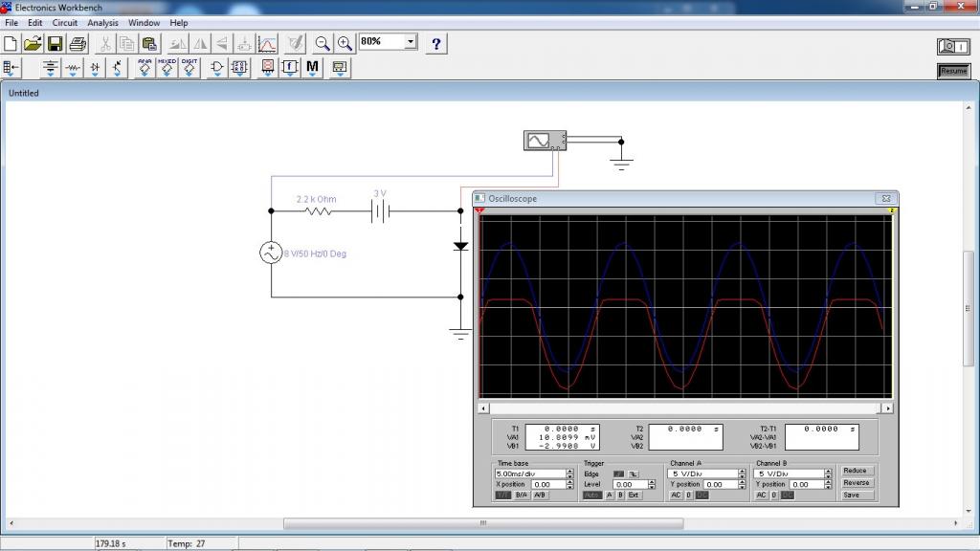Open the 80% zoom level dropdown
Image resolution: width=980 pixels, height=551 pixels.
tap(411, 42)
